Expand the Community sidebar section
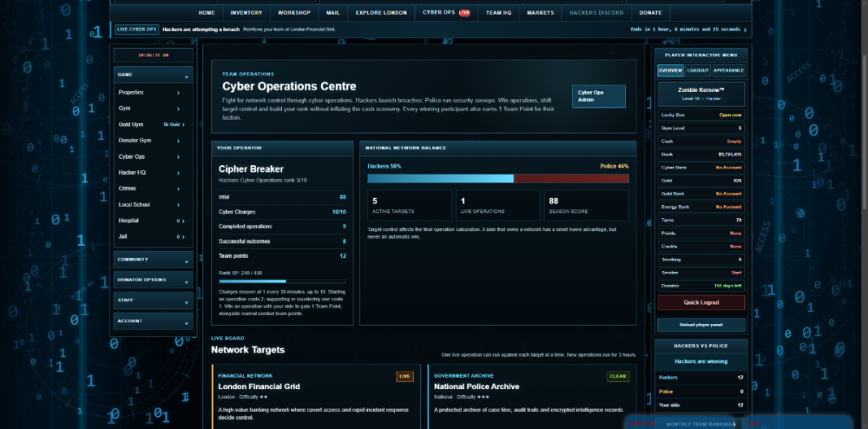The width and height of the screenshot is (868, 429). click(x=154, y=260)
